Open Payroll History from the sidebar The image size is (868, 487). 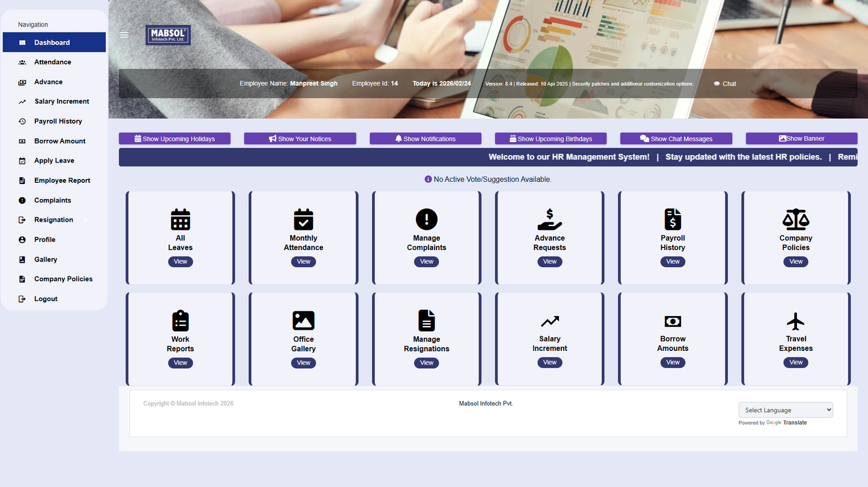(54, 121)
